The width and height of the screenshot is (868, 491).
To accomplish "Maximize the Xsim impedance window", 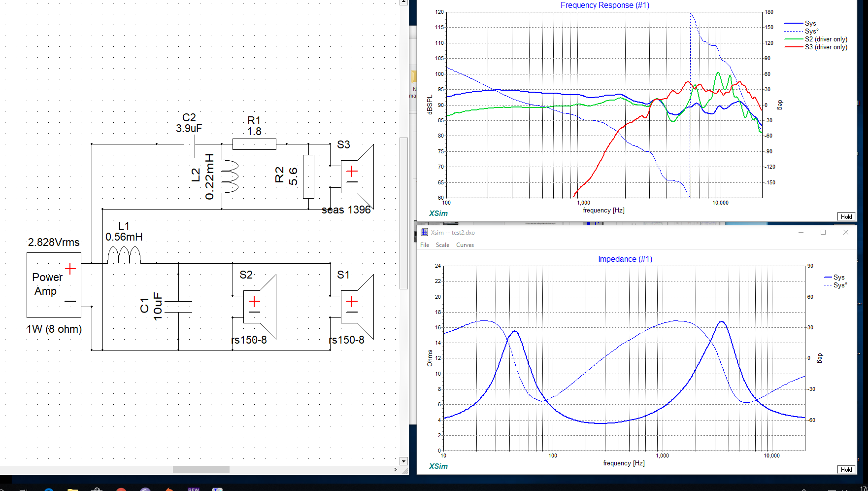I will coord(823,232).
